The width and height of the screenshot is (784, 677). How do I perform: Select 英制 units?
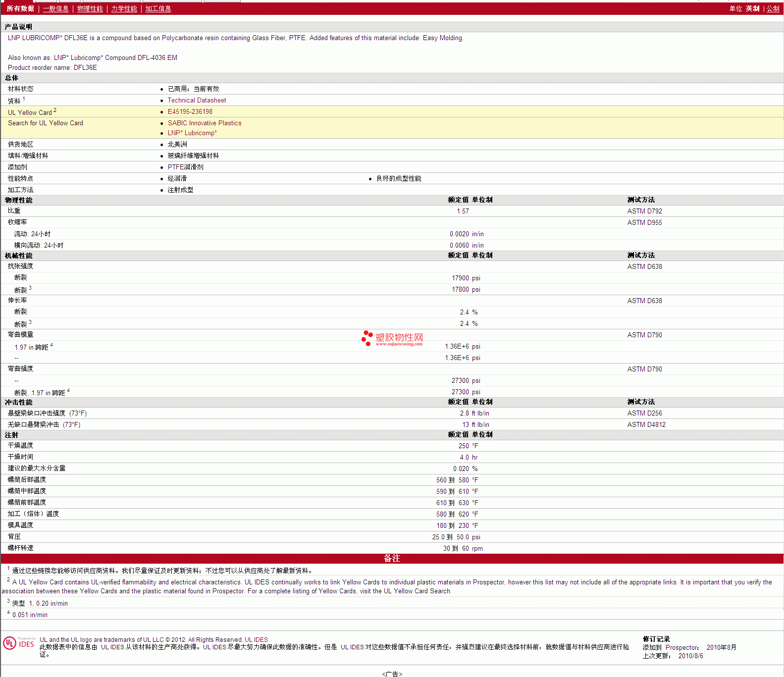[x=752, y=9]
